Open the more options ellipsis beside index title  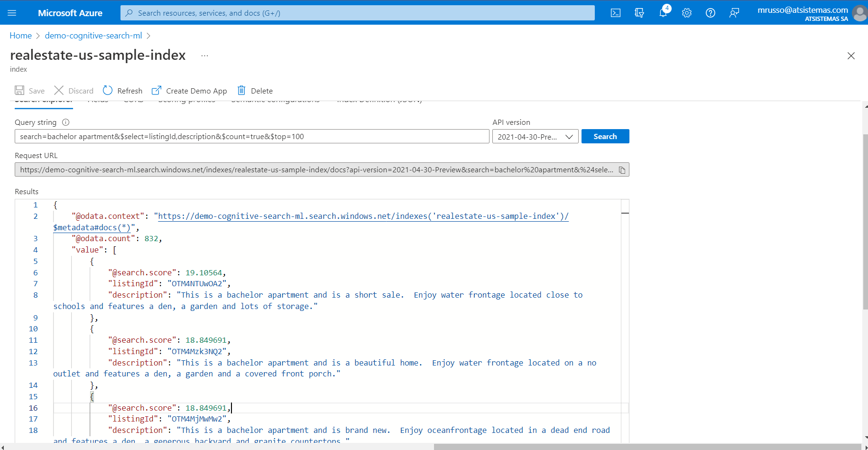(204, 56)
